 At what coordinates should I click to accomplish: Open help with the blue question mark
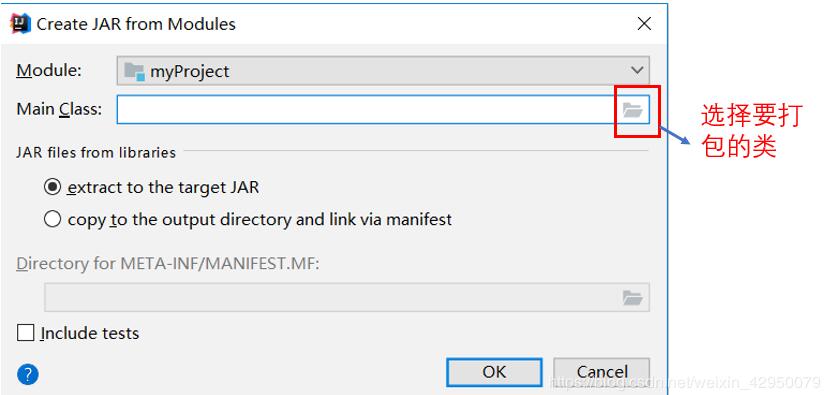coord(27,374)
